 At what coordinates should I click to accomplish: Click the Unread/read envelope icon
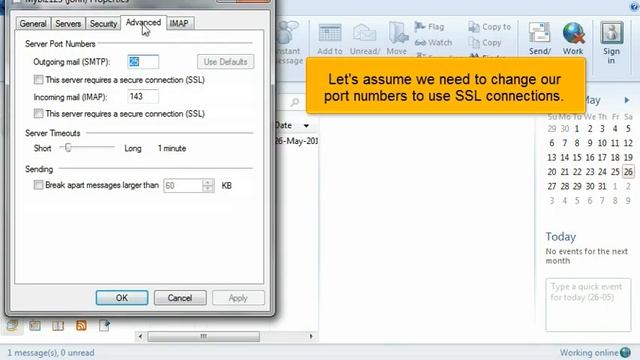point(364,33)
